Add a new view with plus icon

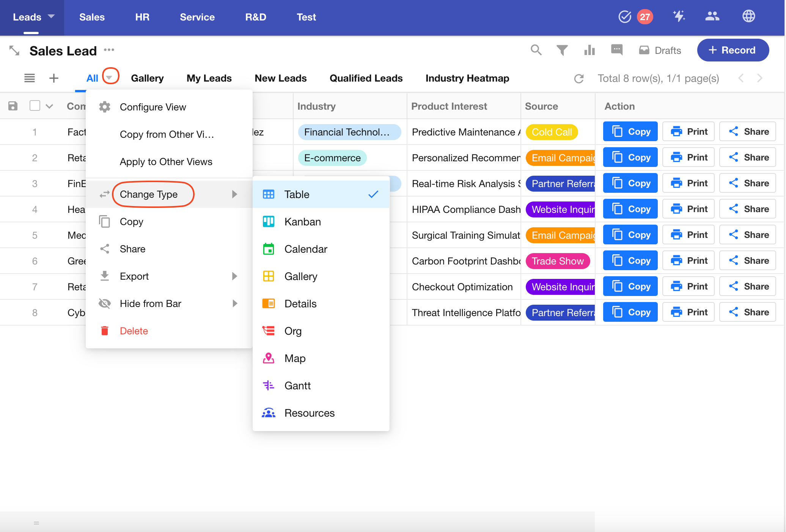click(54, 78)
